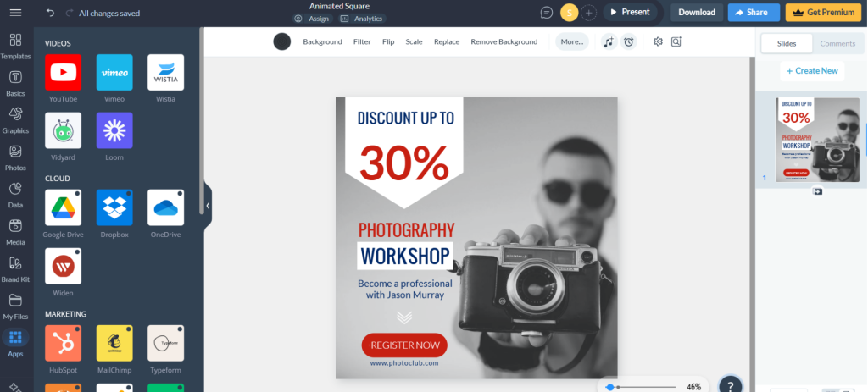Click the Download button

click(x=697, y=12)
